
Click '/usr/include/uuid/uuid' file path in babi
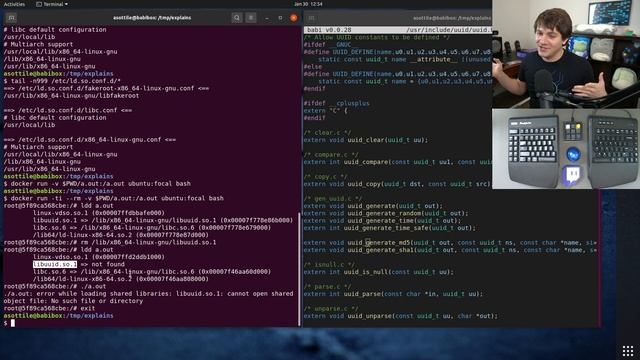[x=449, y=30]
